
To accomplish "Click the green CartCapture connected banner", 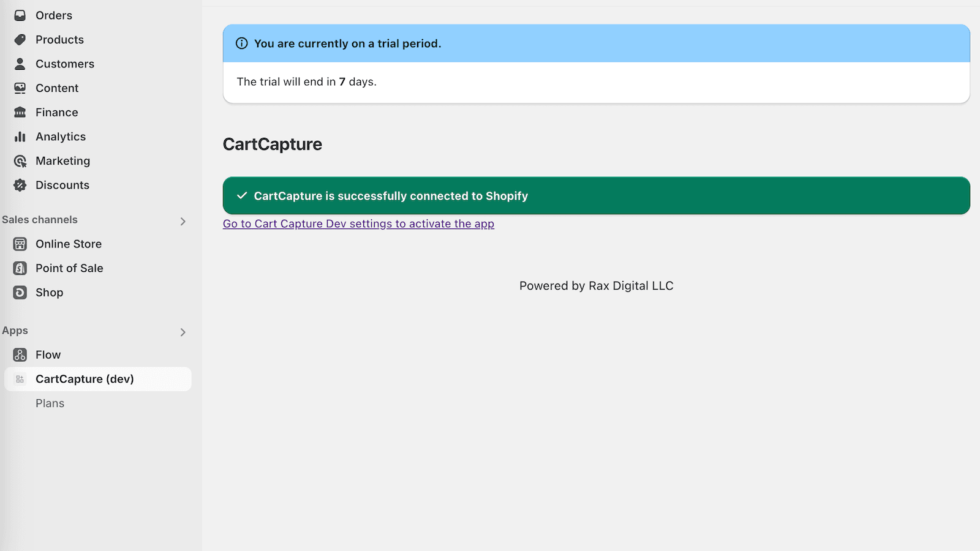I will pos(596,196).
